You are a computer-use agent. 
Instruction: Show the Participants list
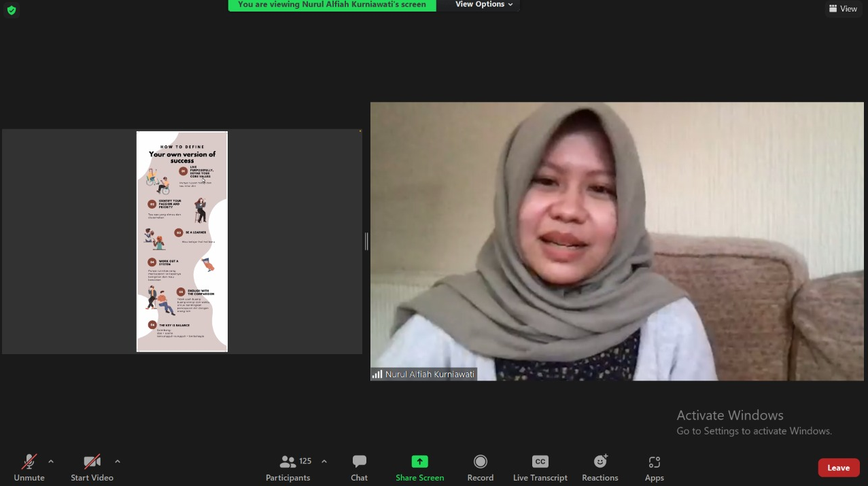288,468
